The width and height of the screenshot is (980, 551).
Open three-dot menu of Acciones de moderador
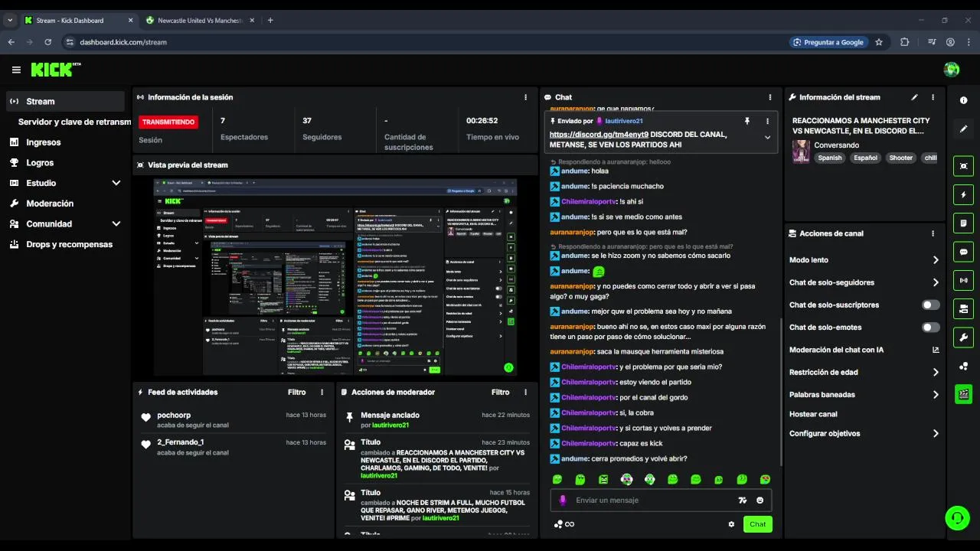coord(525,392)
